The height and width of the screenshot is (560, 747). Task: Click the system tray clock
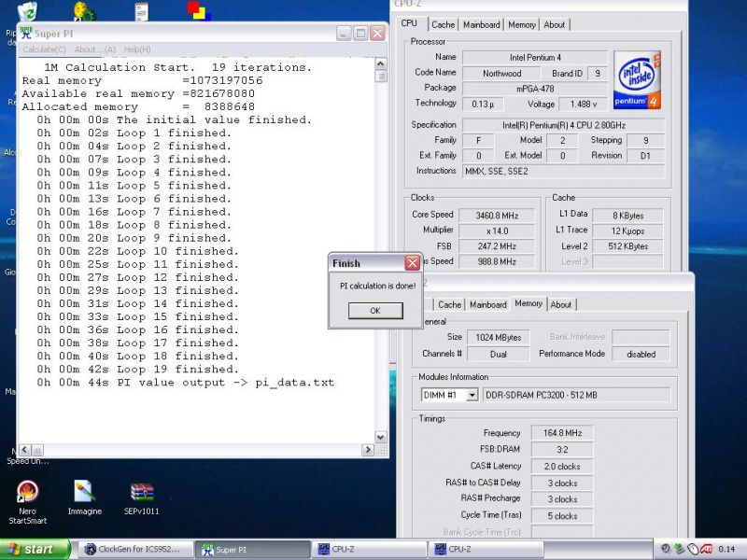(x=727, y=549)
